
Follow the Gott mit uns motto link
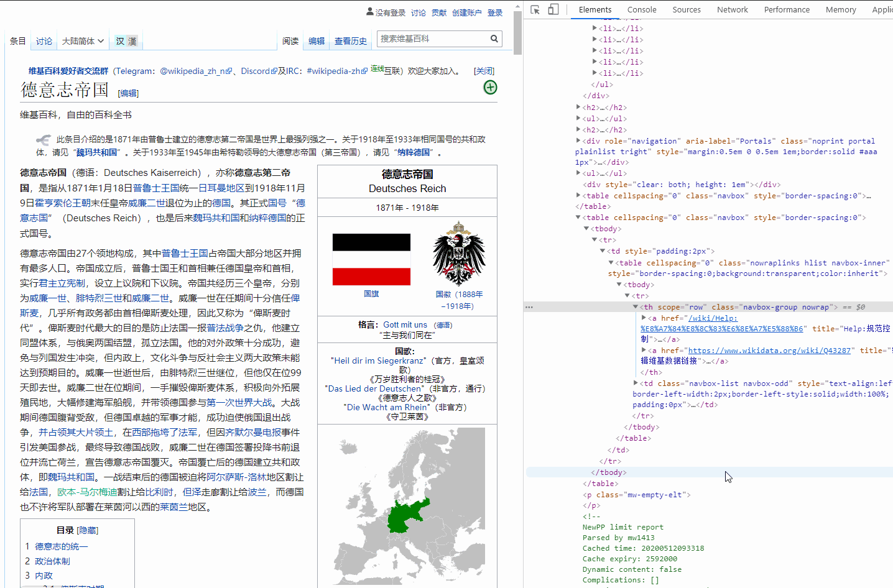[x=405, y=324]
